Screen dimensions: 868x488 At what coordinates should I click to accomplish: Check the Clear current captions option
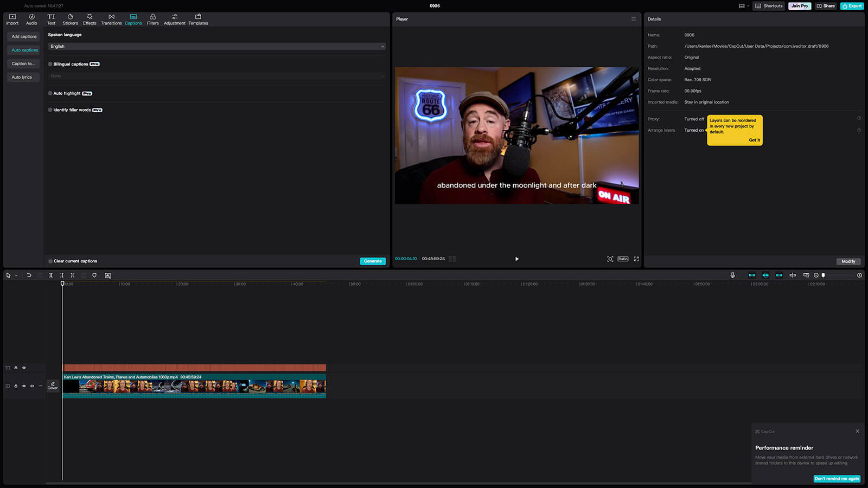coord(50,261)
